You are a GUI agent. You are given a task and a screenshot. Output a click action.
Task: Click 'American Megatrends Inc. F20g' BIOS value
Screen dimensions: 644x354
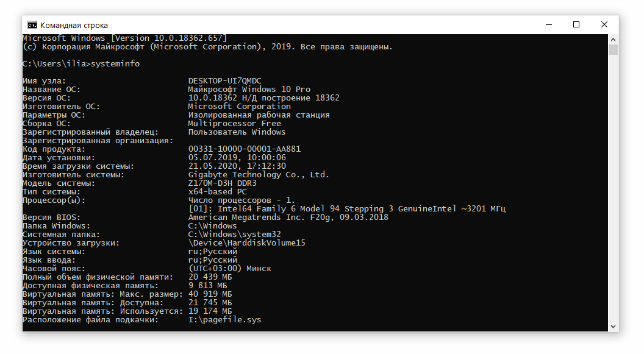click(x=288, y=218)
